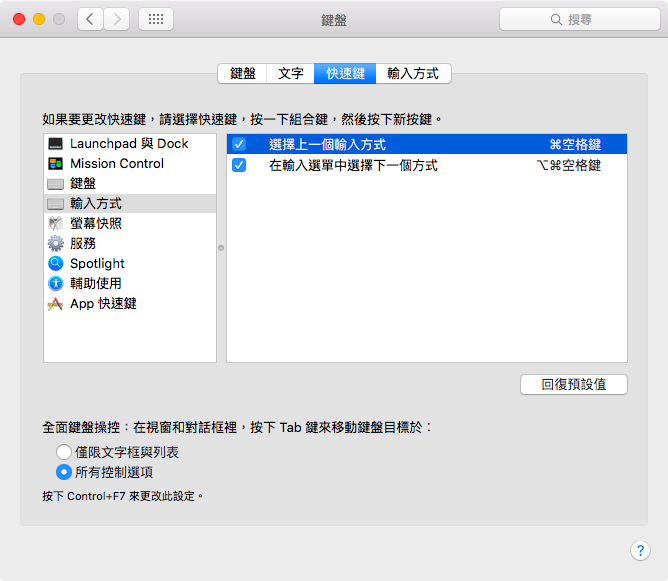The image size is (668, 581).
Task: Click the ⌘空格鍵 shortcut key value
Action: coord(575,144)
